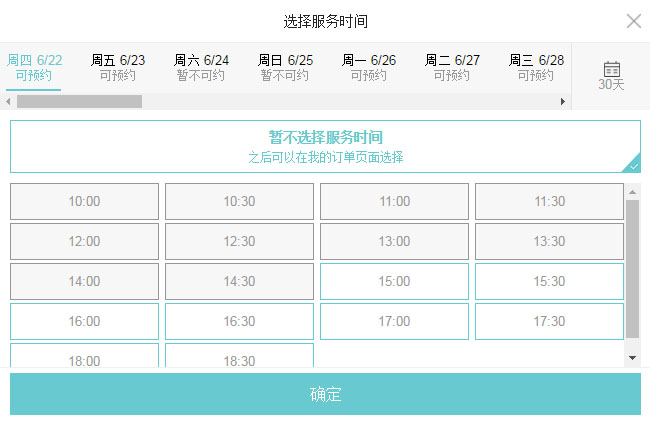
Task: Close the service time dialog
Action: tap(633, 21)
